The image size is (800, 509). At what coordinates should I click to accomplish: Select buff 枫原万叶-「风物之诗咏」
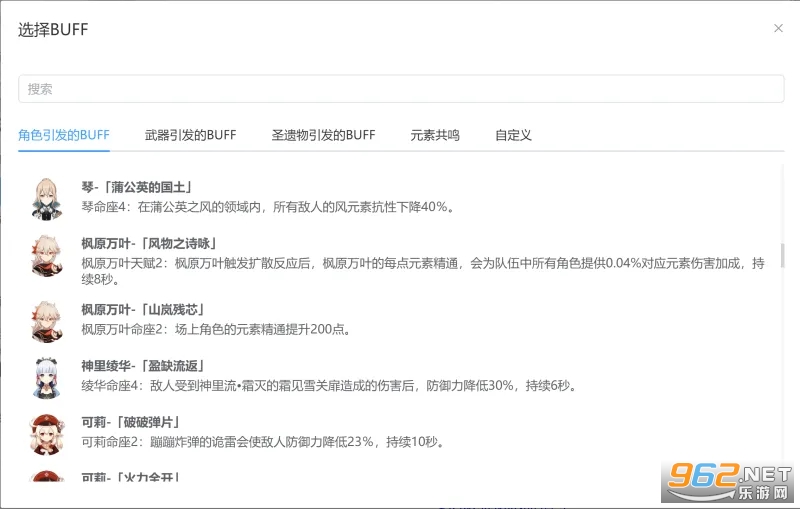coord(149,243)
